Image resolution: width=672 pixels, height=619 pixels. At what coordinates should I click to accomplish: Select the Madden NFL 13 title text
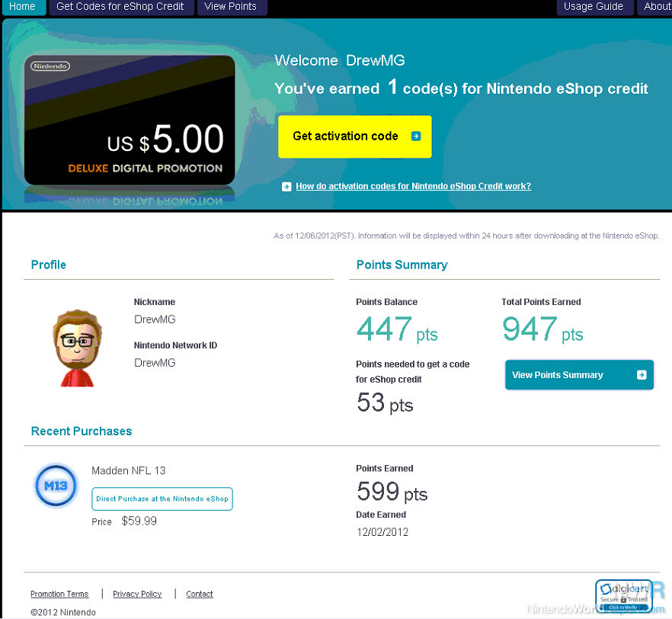pos(129,470)
